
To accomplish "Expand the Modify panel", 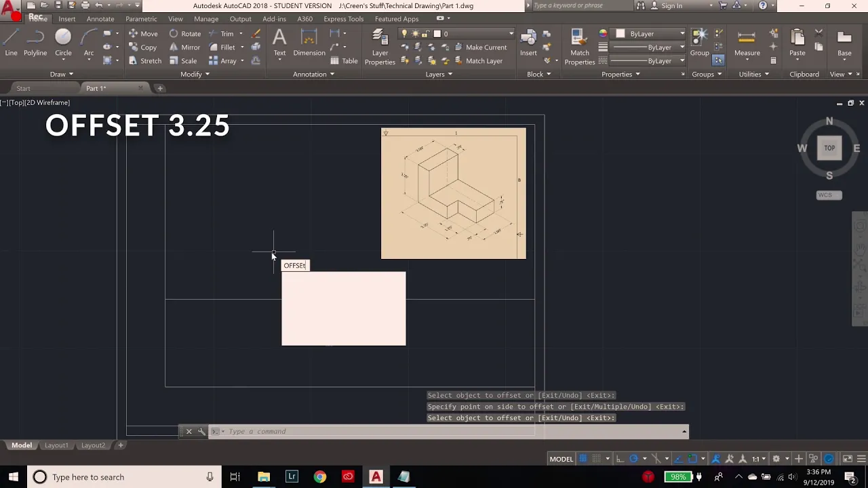I will (195, 75).
